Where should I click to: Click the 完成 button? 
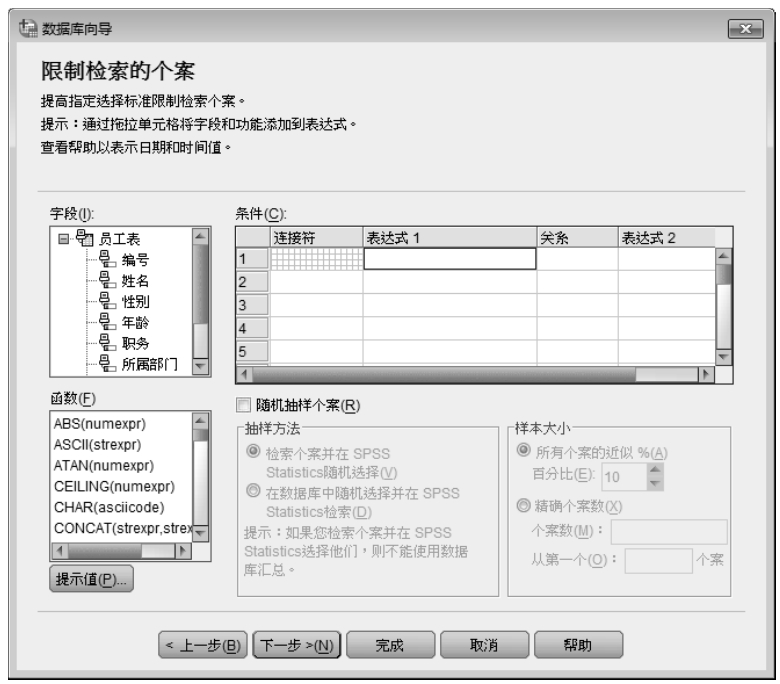point(390,645)
